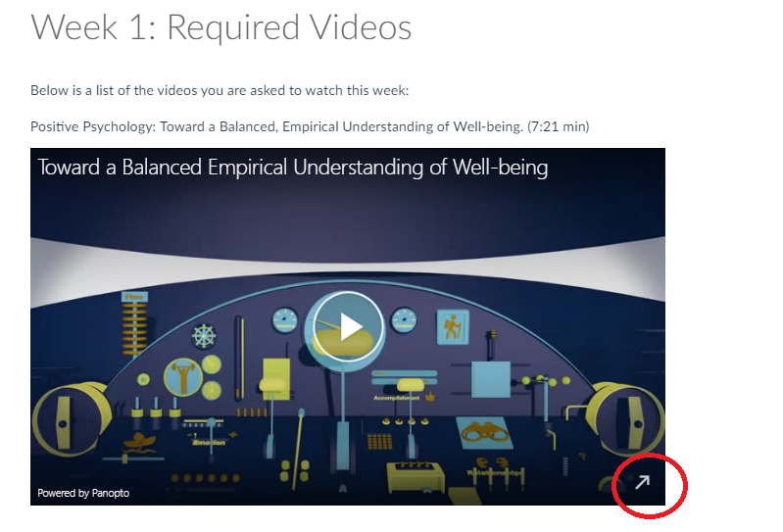Click the Positive Psychology video description line
Screen dimensions: 783x532
pyautogui.click(x=310, y=126)
